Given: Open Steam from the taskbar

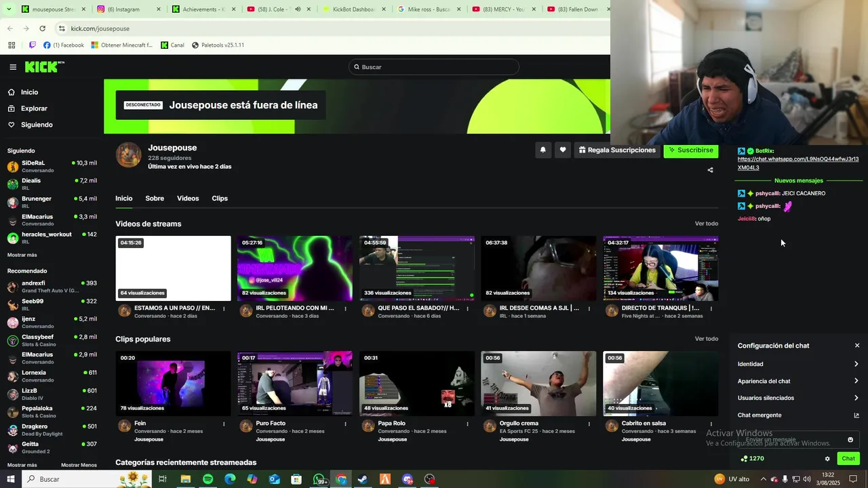Looking at the screenshot, I should (x=363, y=479).
